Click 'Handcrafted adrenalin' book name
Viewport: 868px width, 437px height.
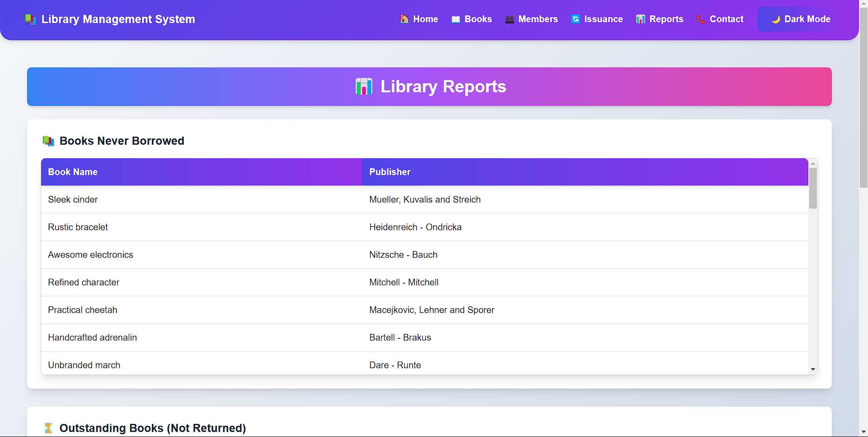(92, 337)
